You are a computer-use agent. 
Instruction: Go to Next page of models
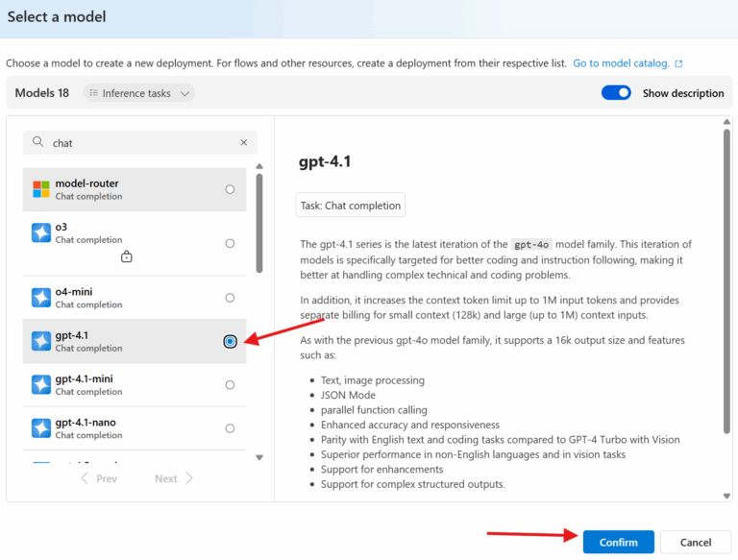[173, 478]
